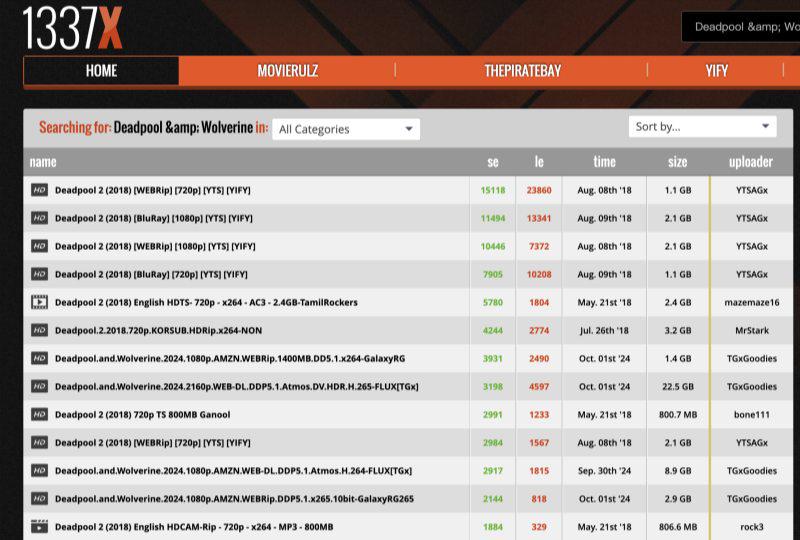The width and height of the screenshot is (800, 540).
Task: Open the MOVIERULZ nav item
Action: point(288,70)
